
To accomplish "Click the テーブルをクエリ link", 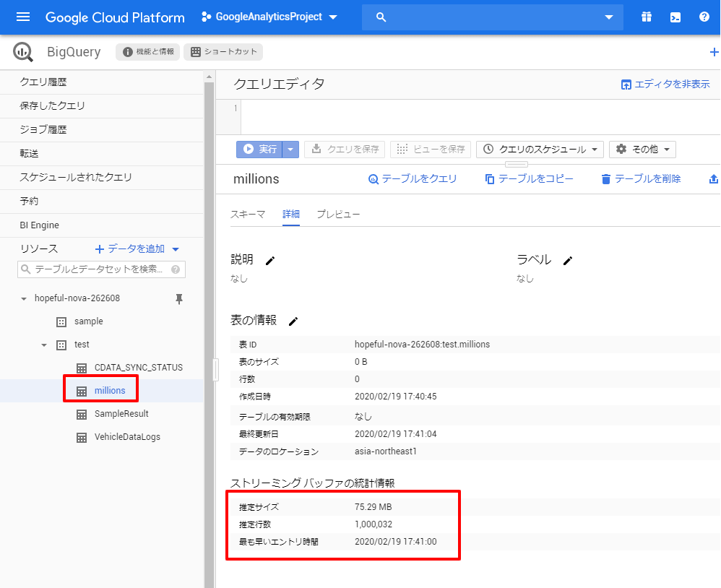I will (x=413, y=179).
